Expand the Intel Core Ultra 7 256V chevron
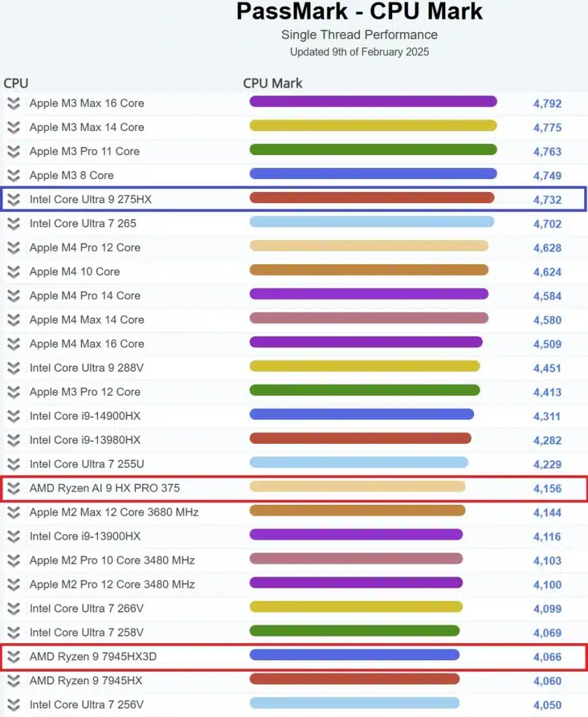 point(14,704)
